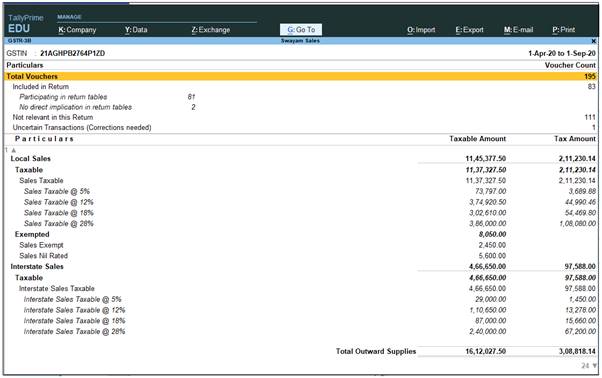
Task: Click the Tax Amount column header
Action: click(575, 139)
